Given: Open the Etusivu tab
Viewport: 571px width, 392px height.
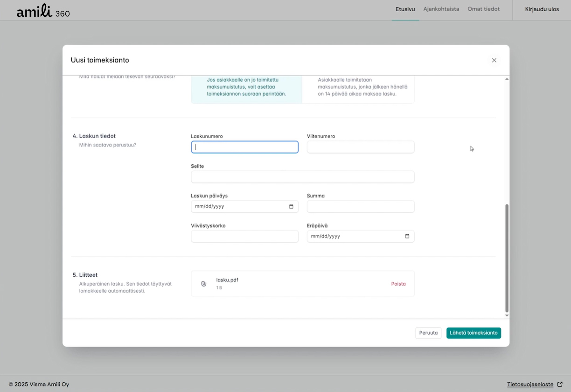Looking at the screenshot, I should (405, 9).
